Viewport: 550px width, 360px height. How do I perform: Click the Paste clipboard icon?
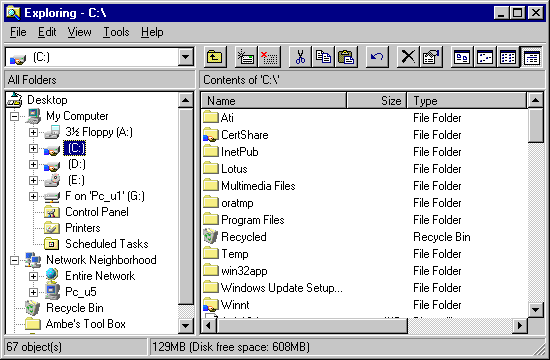346,57
